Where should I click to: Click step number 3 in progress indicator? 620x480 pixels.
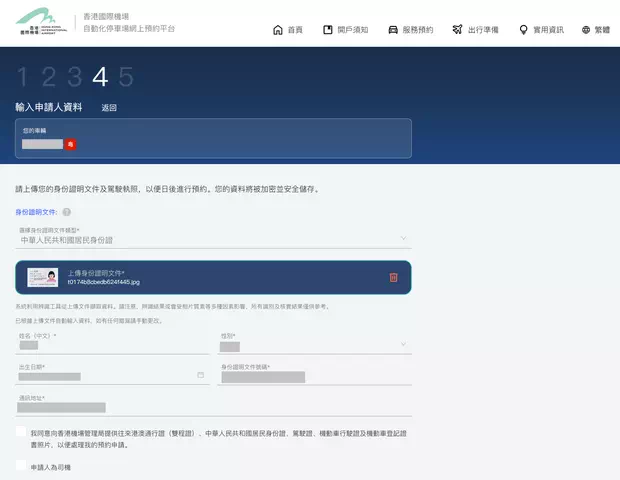coord(75,77)
